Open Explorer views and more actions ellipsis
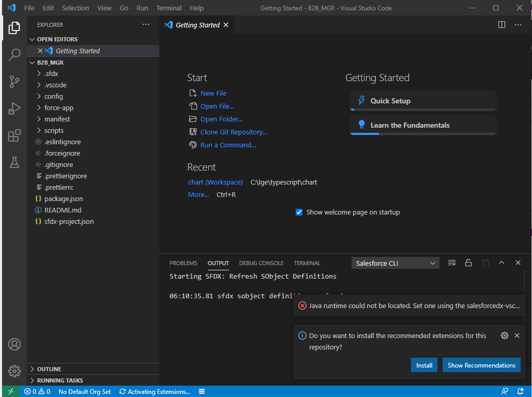 click(x=146, y=24)
